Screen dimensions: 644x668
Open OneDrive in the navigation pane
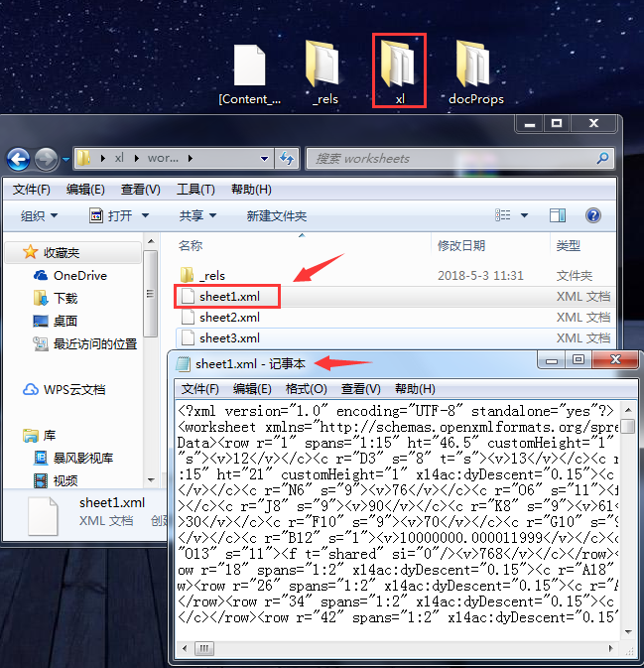click(x=70, y=276)
